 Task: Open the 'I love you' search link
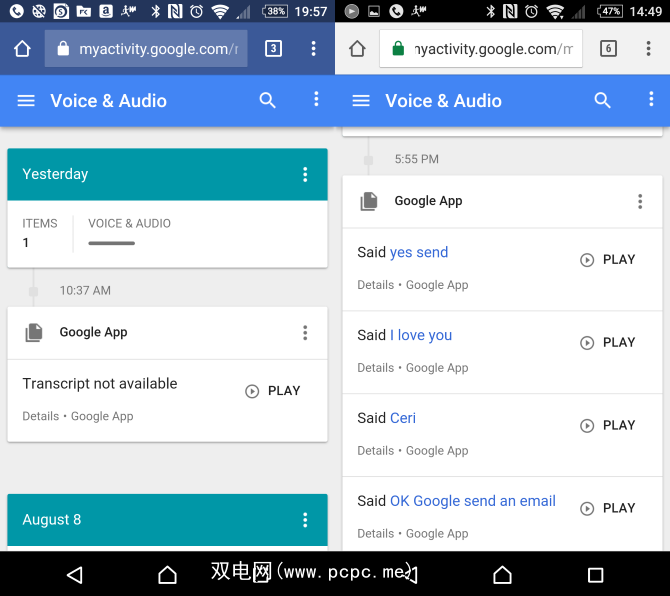pyautogui.click(x=420, y=335)
